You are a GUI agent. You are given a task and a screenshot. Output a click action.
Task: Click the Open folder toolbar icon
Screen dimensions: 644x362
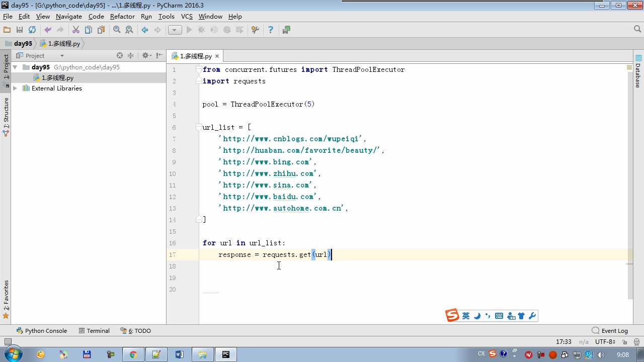pos(7,30)
